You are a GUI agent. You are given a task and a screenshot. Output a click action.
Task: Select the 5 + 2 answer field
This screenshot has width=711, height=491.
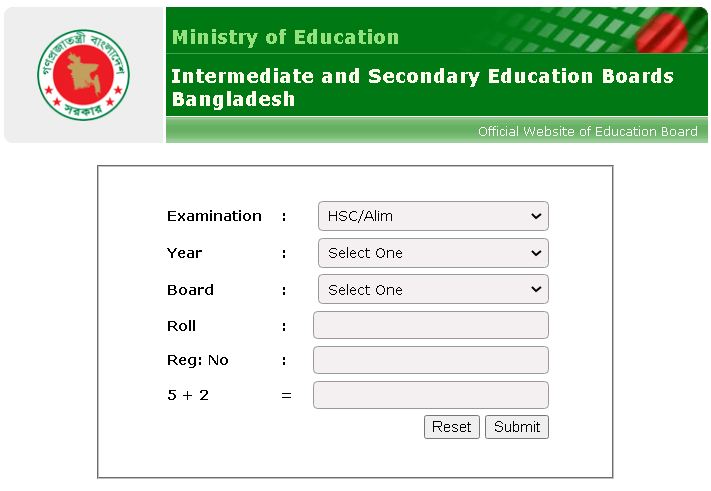[x=430, y=395]
